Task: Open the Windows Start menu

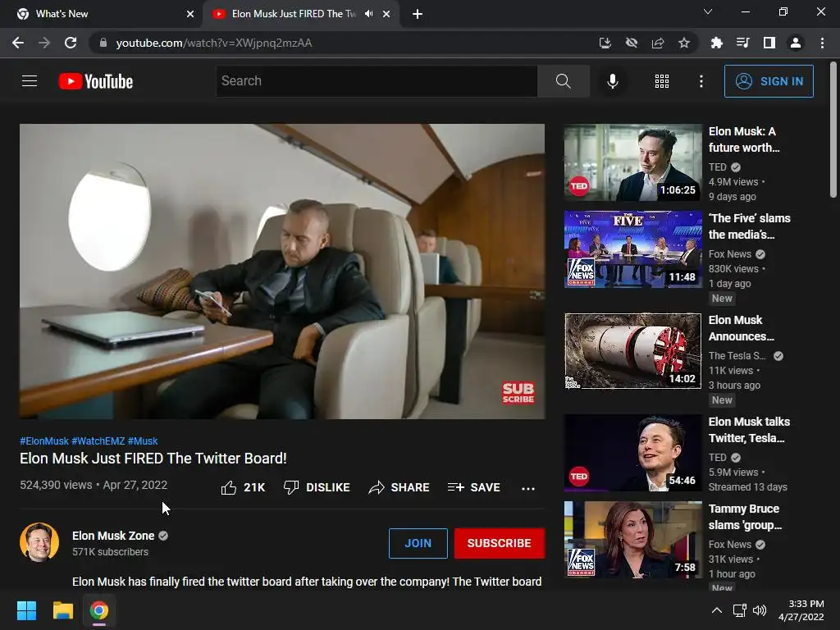Action: coord(26,610)
